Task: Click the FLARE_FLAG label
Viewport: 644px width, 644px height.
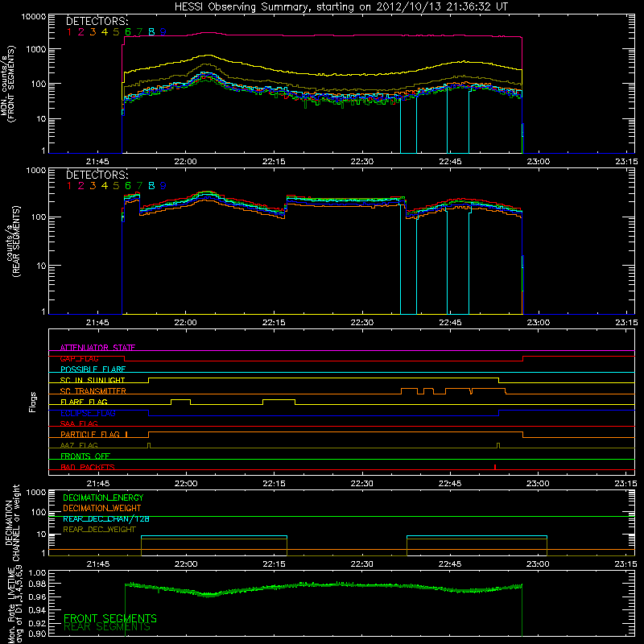Action: (84, 402)
